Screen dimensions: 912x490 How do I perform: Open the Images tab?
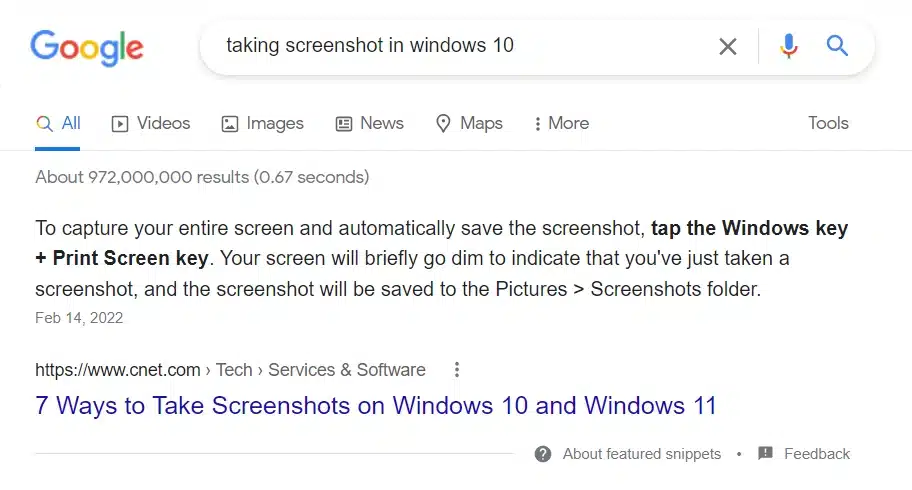(x=262, y=123)
